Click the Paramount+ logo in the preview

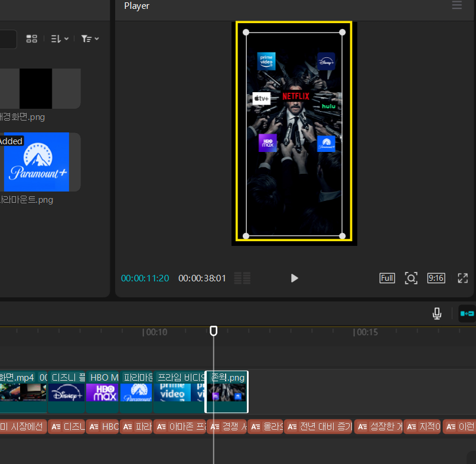326,144
